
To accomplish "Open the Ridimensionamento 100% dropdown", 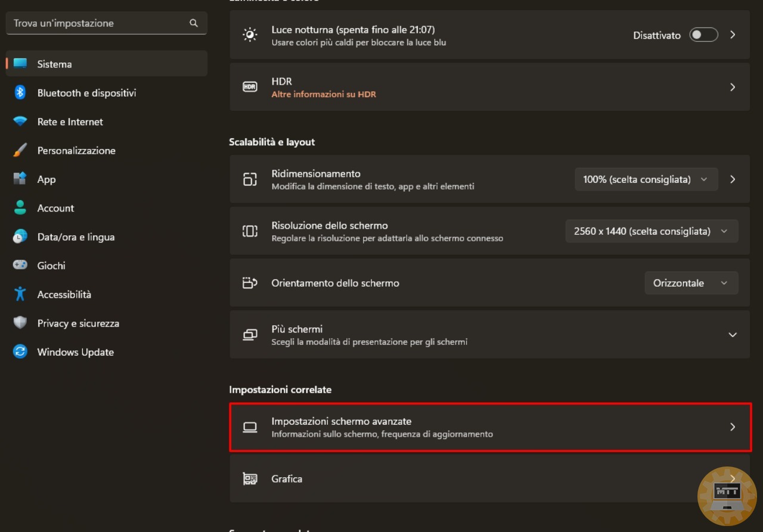I will coord(646,179).
